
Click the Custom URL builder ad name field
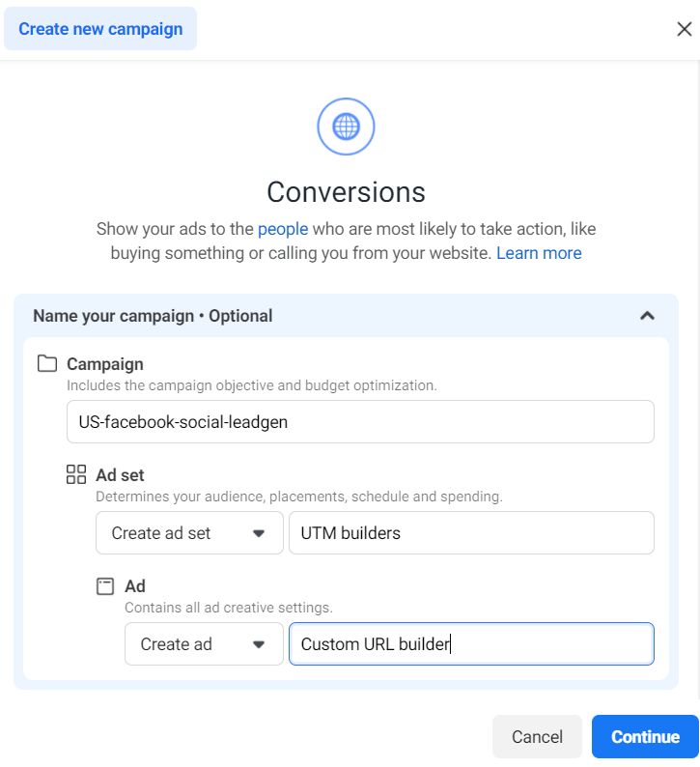(x=471, y=644)
